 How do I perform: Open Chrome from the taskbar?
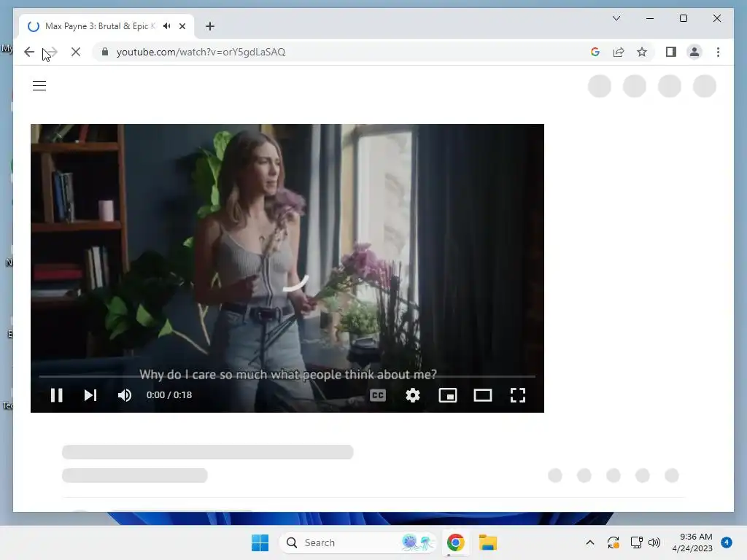pos(455,542)
